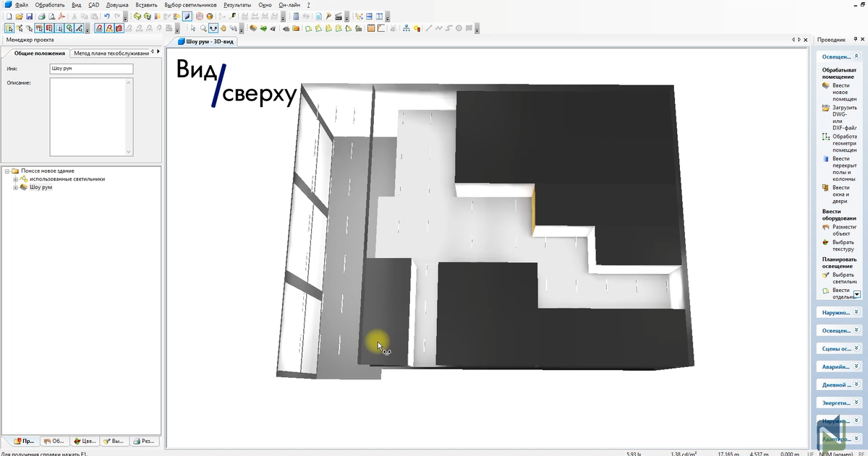Screen dimensions: 868x456
Task: Expand the Сцены ос... section in Guide
Action: (856, 348)
